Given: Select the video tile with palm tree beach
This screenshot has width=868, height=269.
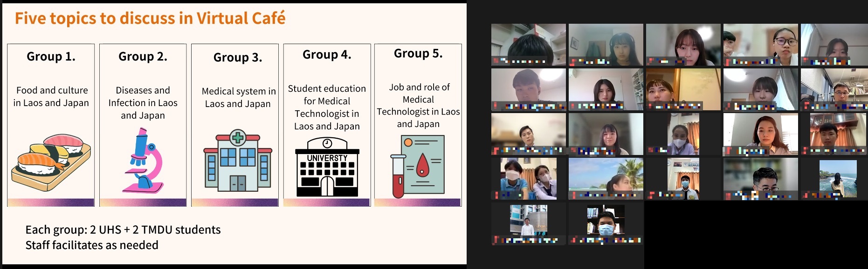Looking at the screenshot, I should (606, 178).
